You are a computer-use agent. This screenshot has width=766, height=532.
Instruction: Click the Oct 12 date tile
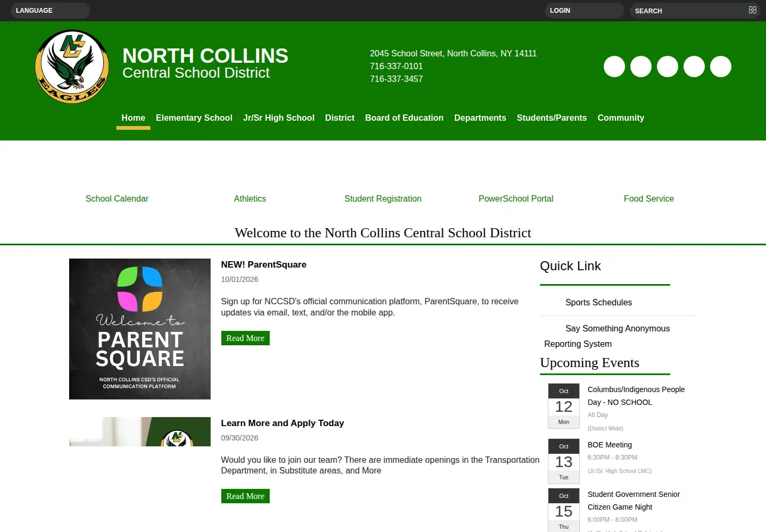point(564,406)
